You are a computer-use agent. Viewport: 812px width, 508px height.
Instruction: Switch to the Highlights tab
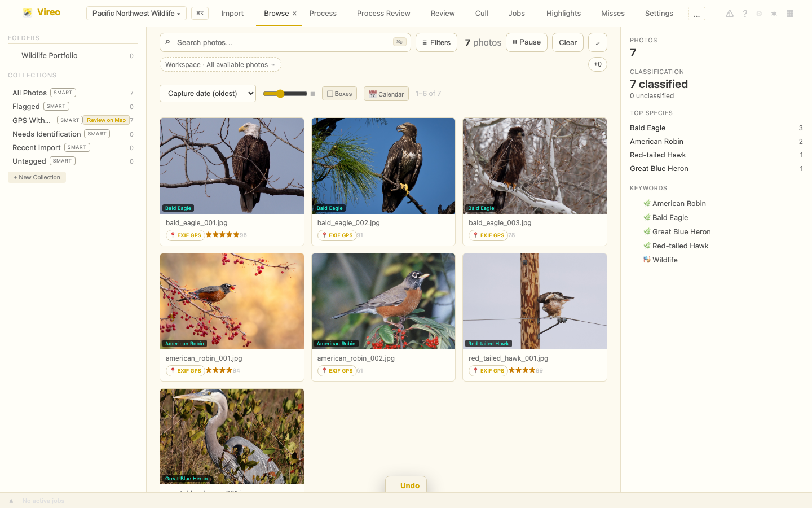click(563, 13)
